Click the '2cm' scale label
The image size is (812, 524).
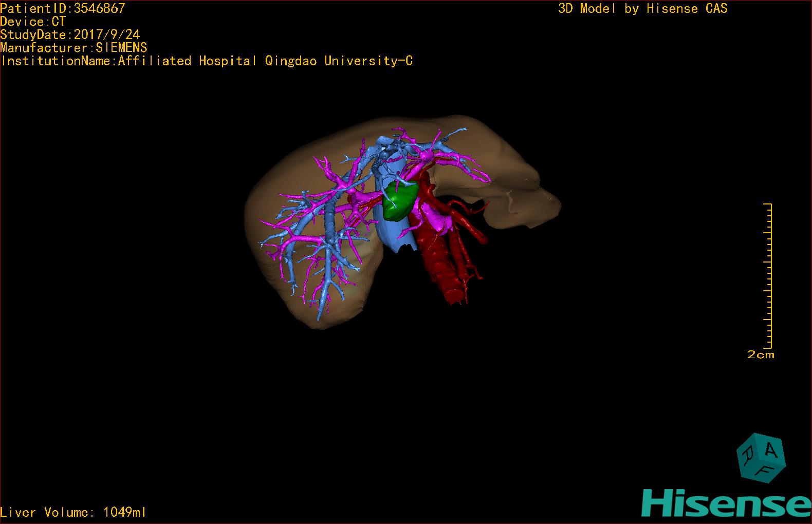point(761,354)
